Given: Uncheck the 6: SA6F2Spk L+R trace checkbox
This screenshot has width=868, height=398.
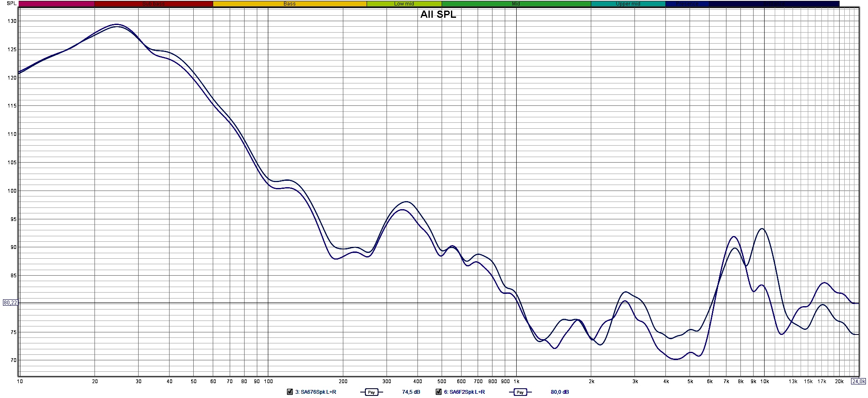Looking at the screenshot, I should tap(439, 392).
